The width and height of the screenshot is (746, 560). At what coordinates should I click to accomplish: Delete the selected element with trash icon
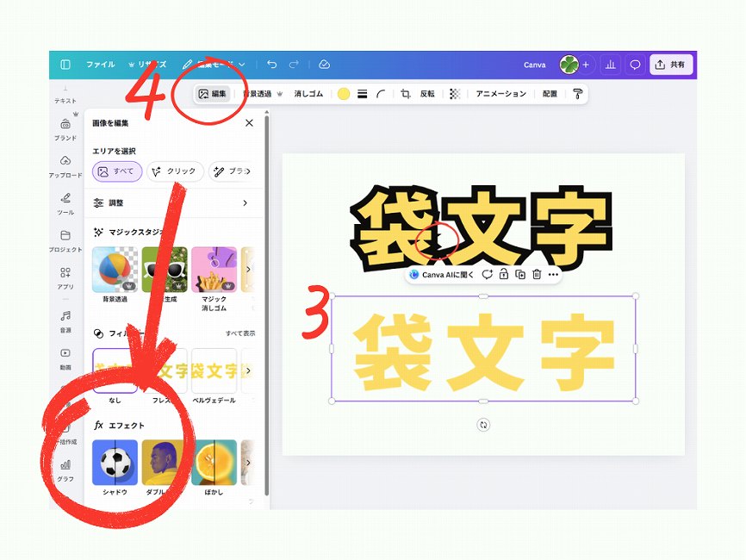point(536,275)
